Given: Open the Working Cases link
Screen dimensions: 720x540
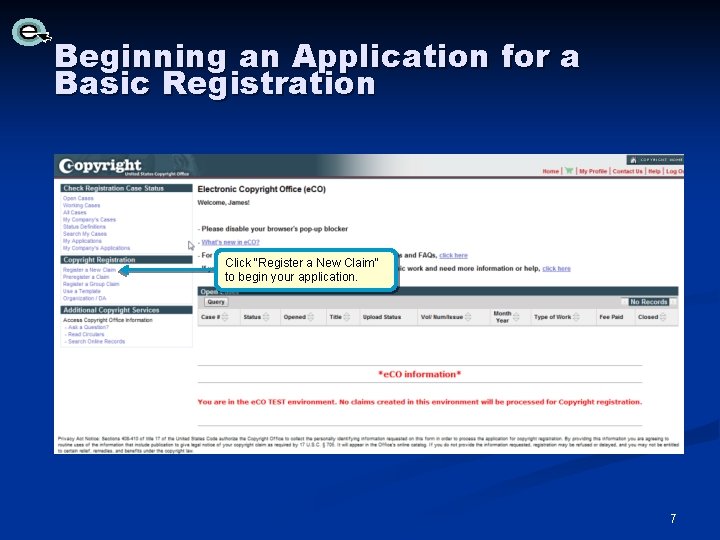Looking at the screenshot, I should (x=81, y=205).
